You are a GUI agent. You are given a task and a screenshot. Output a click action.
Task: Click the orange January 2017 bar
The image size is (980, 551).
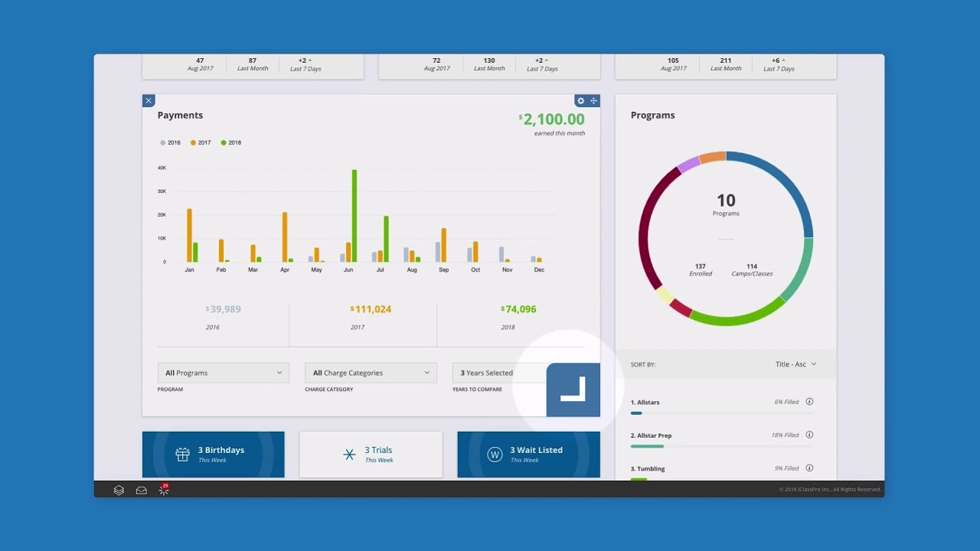click(189, 236)
